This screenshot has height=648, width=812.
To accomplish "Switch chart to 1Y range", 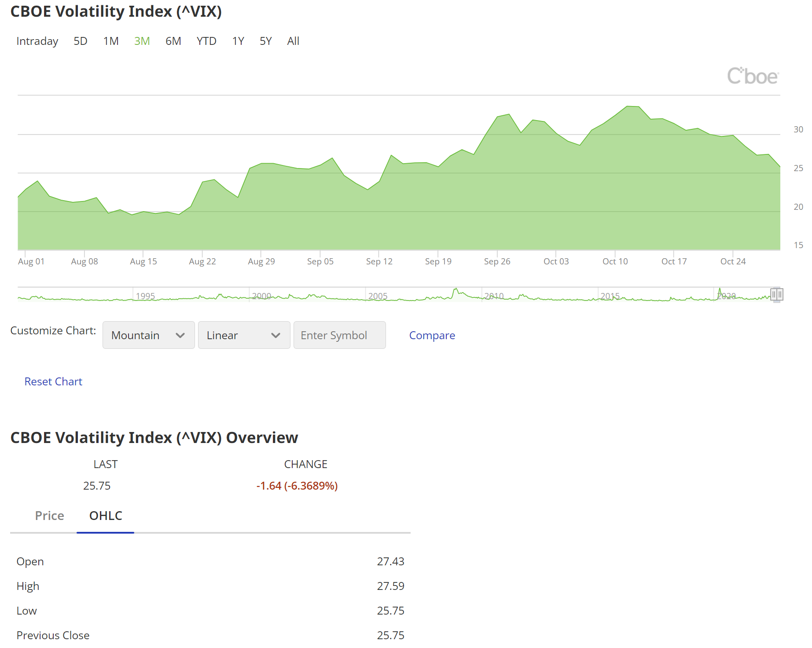I will coord(238,41).
